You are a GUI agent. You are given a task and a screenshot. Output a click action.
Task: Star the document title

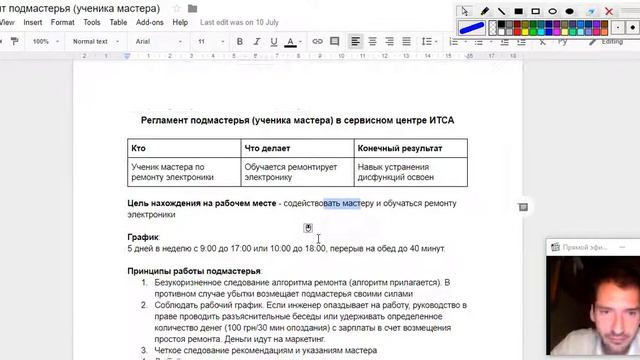[176, 8]
